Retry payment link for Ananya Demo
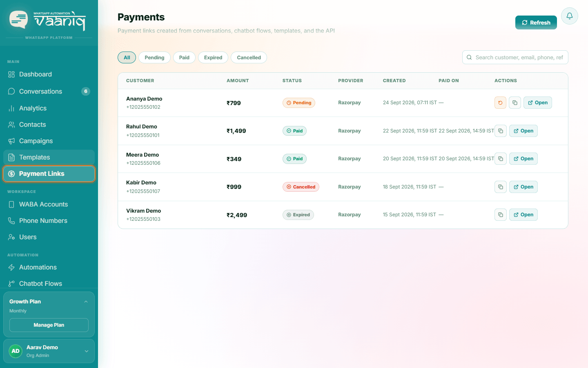This screenshot has height=368, width=588. click(500, 103)
